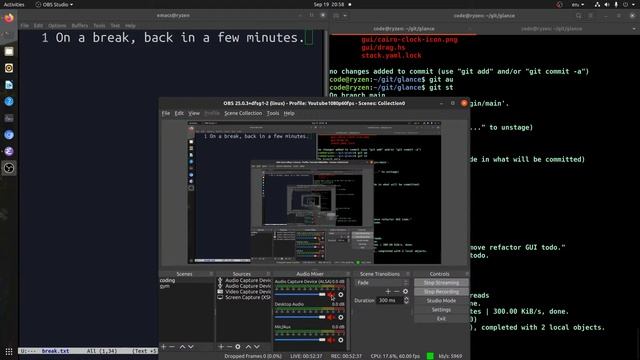Click the clock Sep 19 20:58
640x360 pixels.
(329, 4)
